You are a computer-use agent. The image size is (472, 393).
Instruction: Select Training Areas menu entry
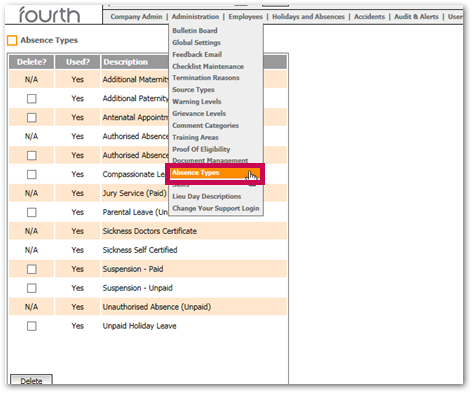tap(195, 137)
